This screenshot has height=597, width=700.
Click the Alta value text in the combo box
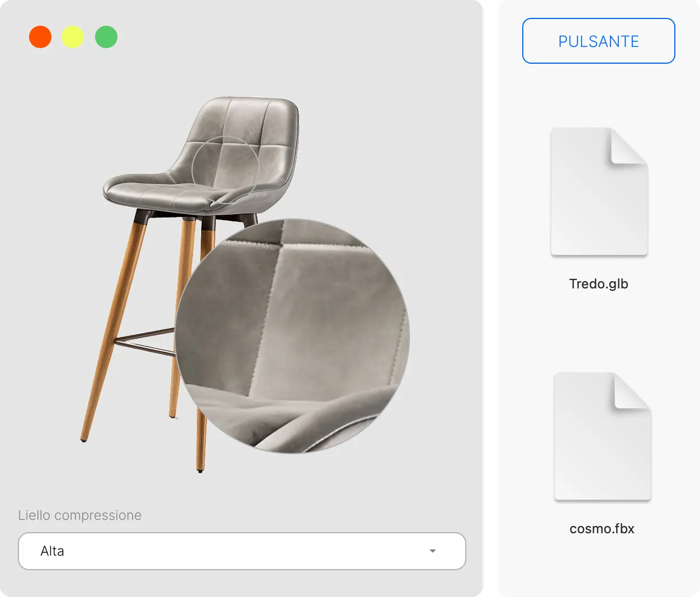(53, 551)
